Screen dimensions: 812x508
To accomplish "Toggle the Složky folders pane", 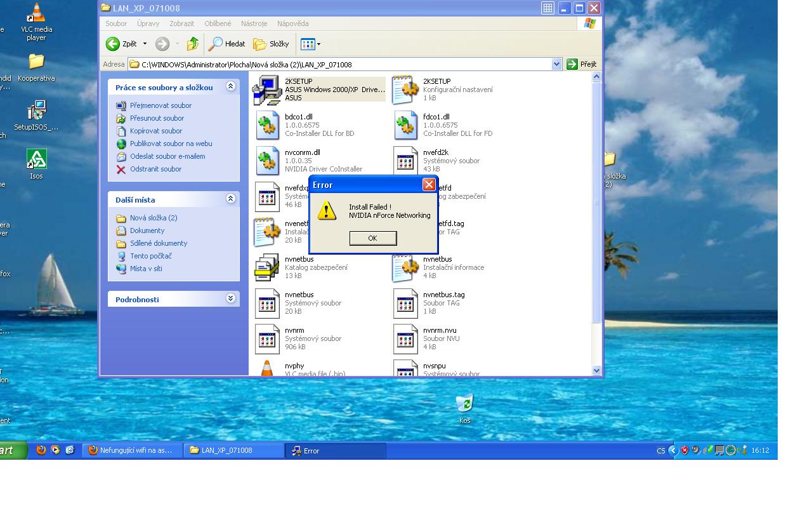I will coord(271,44).
